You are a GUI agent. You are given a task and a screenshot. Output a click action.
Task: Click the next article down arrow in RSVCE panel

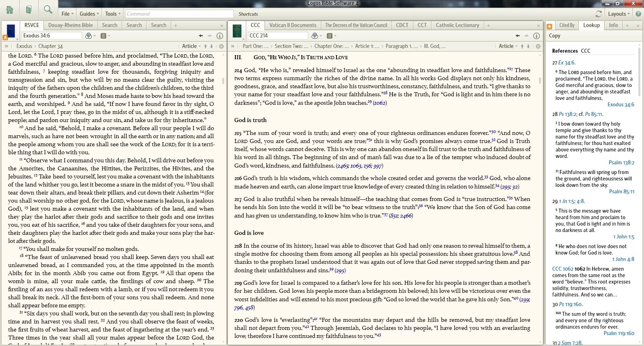coord(212,46)
